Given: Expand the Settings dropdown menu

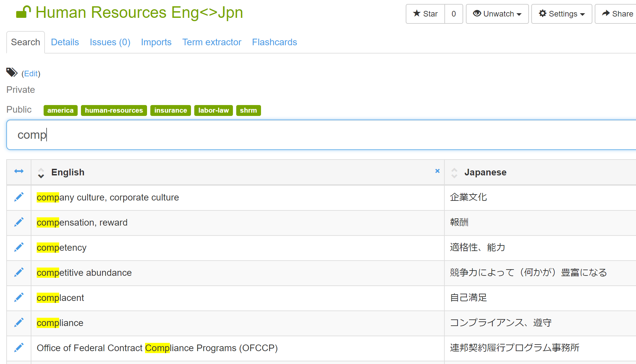Looking at the screenshot, I should [x=561, y=14].
